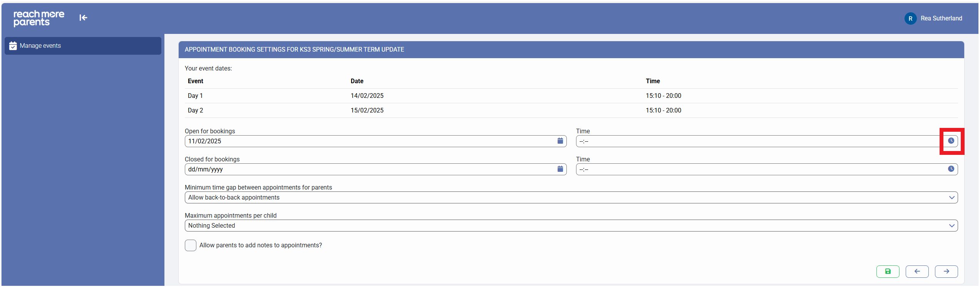Enable allow parents to add notes checkbox
Viewport: 980px width, 287px height.
tap(191, 245)
